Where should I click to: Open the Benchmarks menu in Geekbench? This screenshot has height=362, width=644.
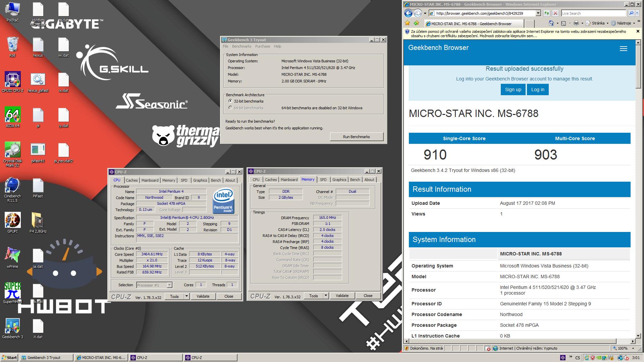[x=241, y=46]
